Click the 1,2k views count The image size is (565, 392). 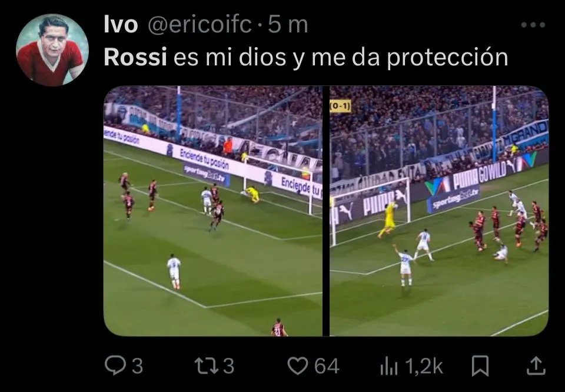pos(424,367)
